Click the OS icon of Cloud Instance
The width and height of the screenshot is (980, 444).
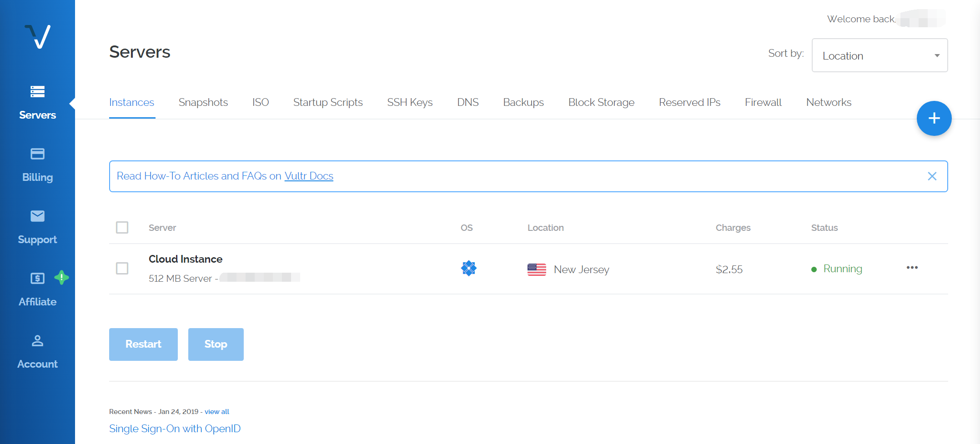[x=468, y=269]
